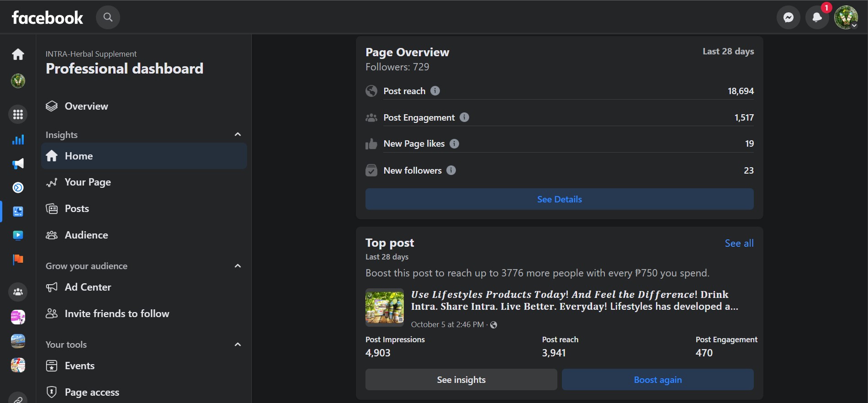Open the blue circular arrow rail icon

[18, 187]
